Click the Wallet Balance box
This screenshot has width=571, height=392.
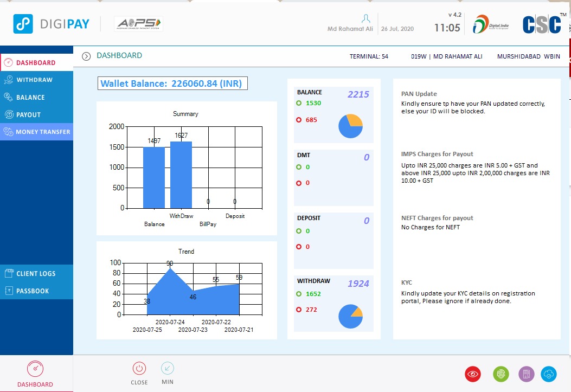(172, 83)
